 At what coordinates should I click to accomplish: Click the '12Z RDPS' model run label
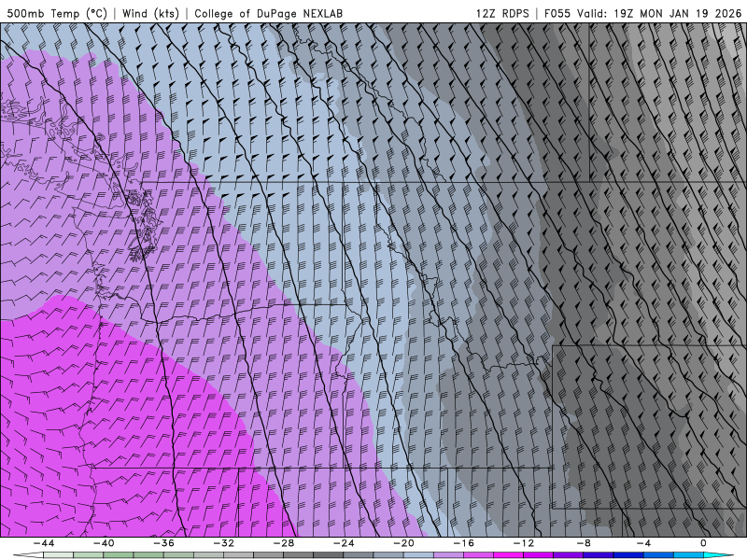pos(502,13)
